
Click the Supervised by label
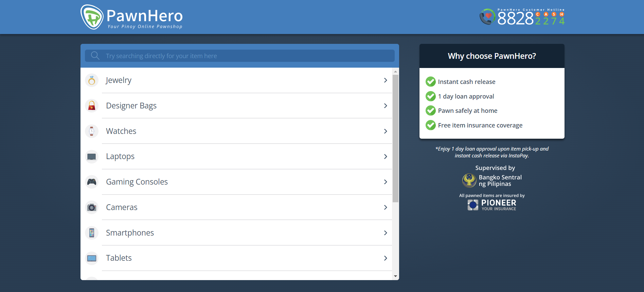click(495, 168)
